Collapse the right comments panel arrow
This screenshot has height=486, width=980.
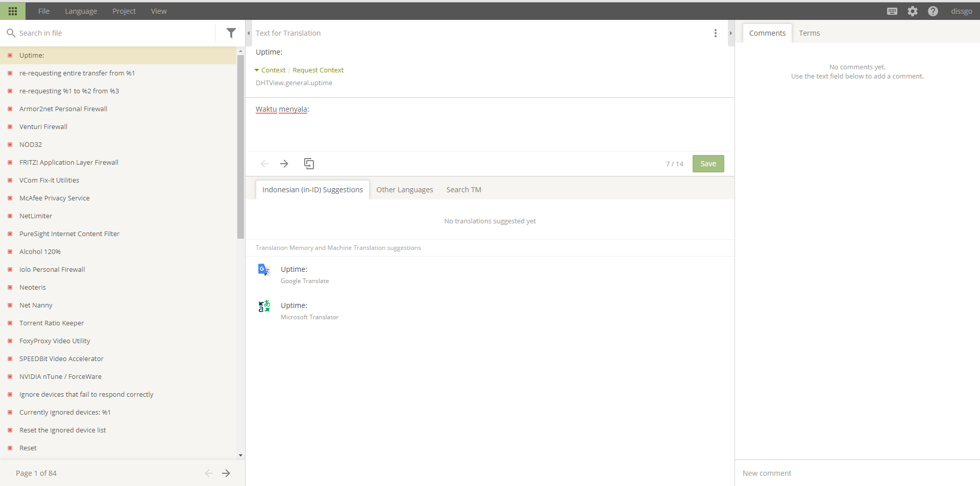(x=731, y=33)
